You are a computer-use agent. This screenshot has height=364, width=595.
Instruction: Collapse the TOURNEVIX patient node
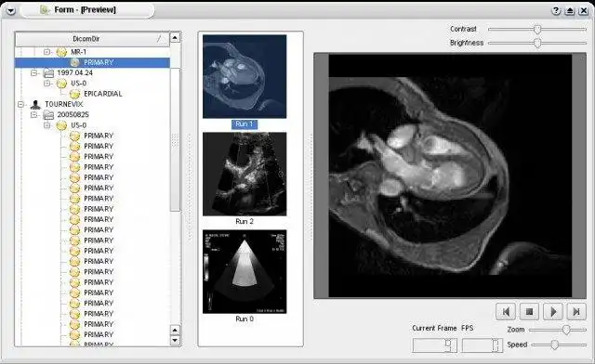click(20, 104)
